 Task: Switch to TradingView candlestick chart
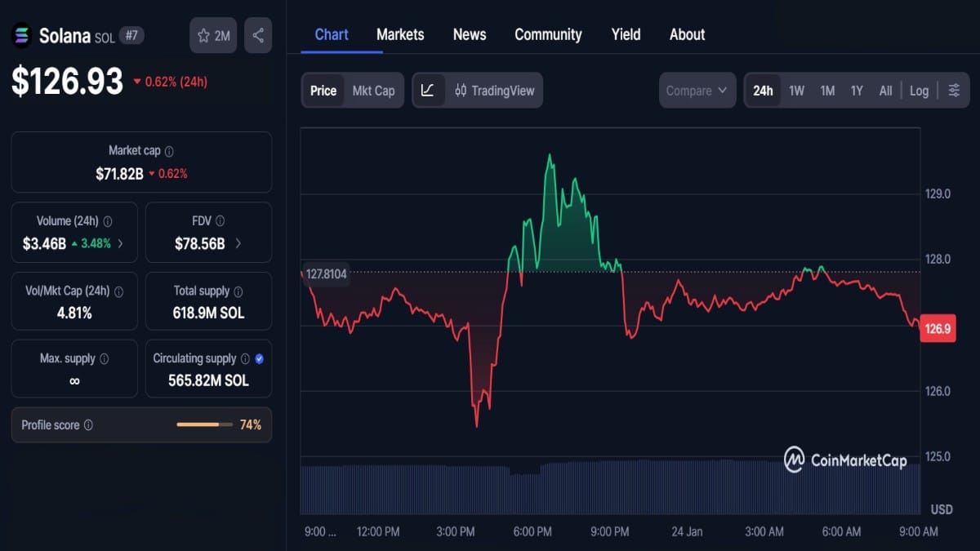(494, 91)
